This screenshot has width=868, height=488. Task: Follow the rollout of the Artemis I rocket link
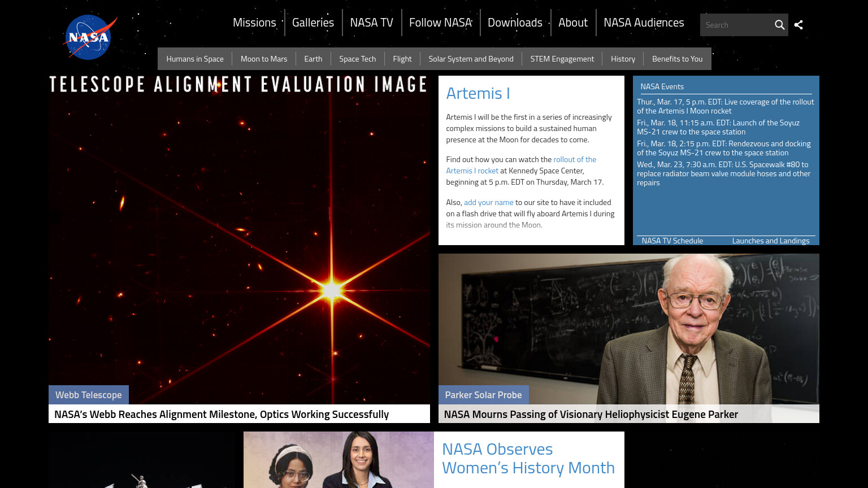click(x=575, y=160)
